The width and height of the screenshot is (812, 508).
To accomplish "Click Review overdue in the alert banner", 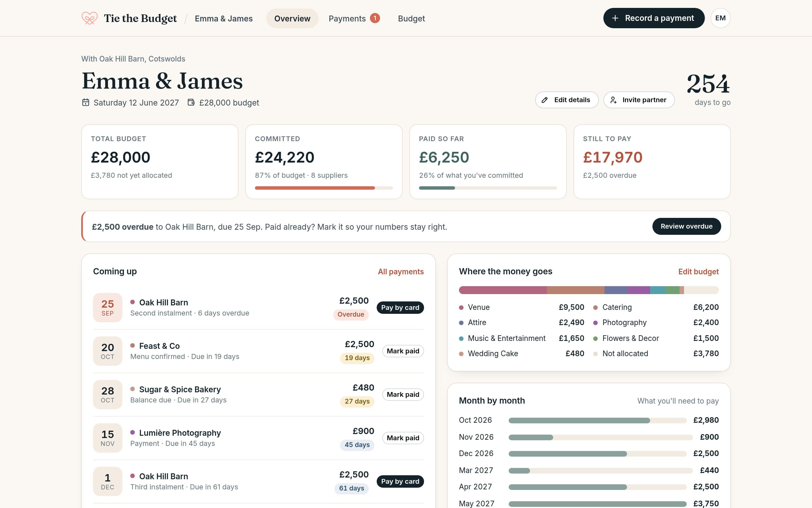I will click(x=686, y=226).
